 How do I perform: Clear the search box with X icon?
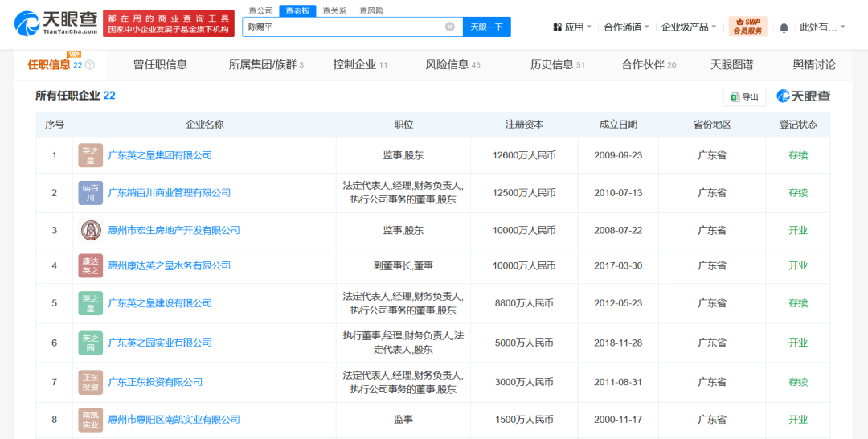pyautogui.click(x=449, y=27)
